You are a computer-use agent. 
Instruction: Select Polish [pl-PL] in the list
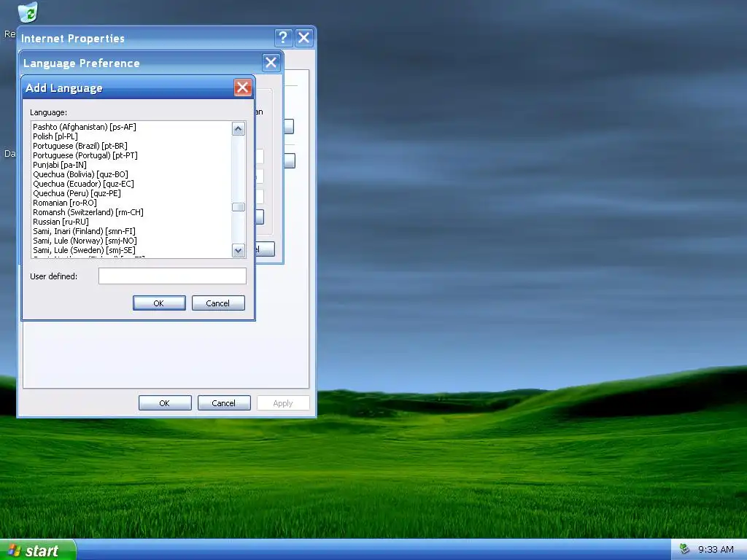pos(55,136)
